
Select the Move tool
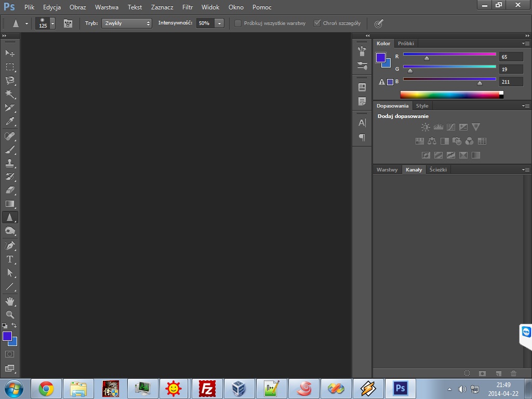pos(10,53)
